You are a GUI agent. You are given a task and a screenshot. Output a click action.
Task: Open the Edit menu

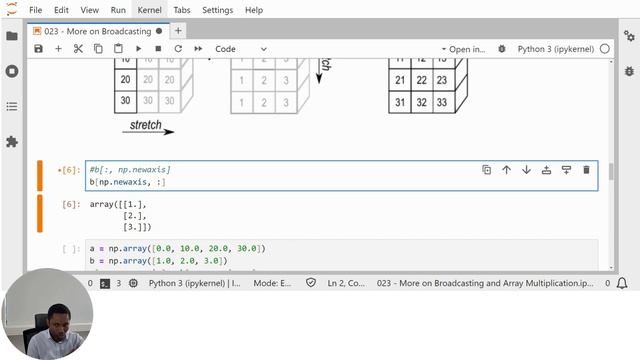61,10
